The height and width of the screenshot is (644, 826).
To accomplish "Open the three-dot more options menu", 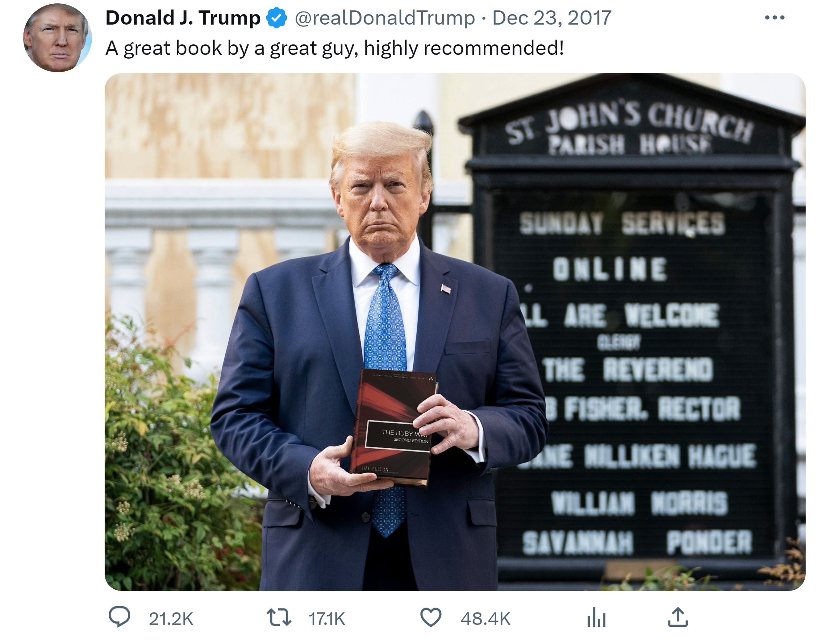I will click(774, 17).
